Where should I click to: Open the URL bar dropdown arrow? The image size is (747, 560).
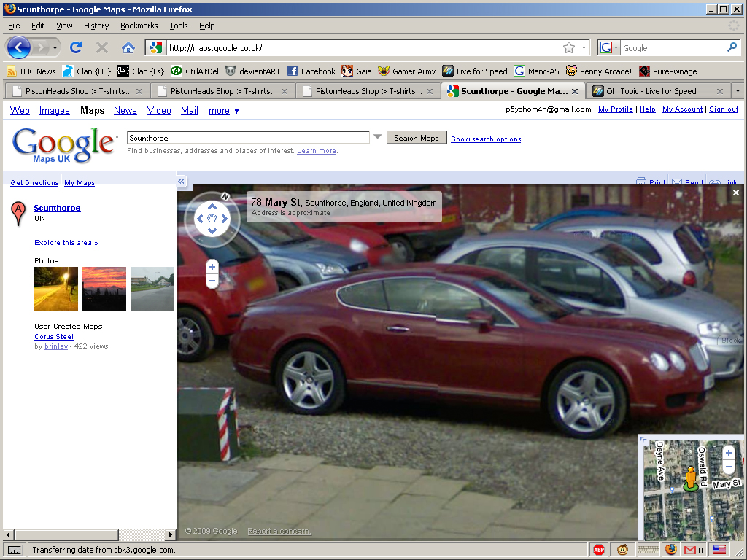pyautogui.click(x=584, y=47)
